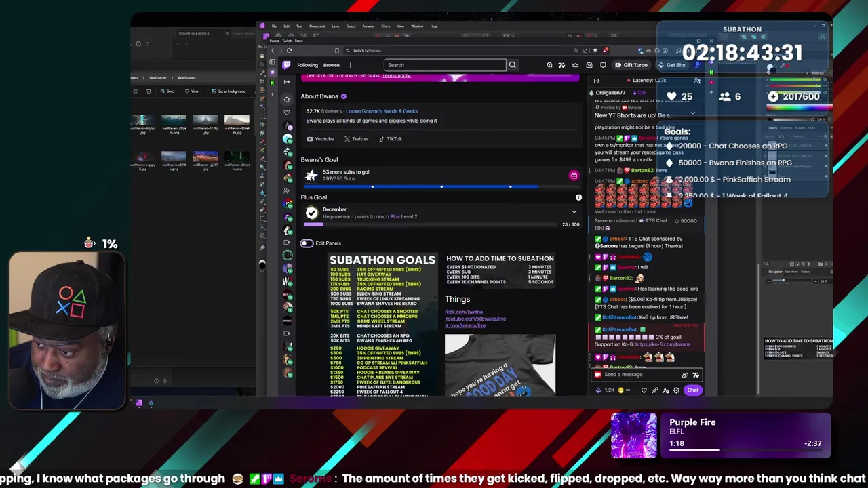
Task: Open Bwana's TikTok link
Action: click(390, 139)
